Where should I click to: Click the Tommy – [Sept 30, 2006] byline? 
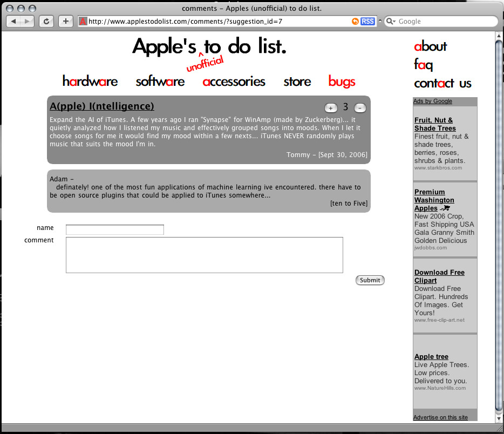coord(327,154)
